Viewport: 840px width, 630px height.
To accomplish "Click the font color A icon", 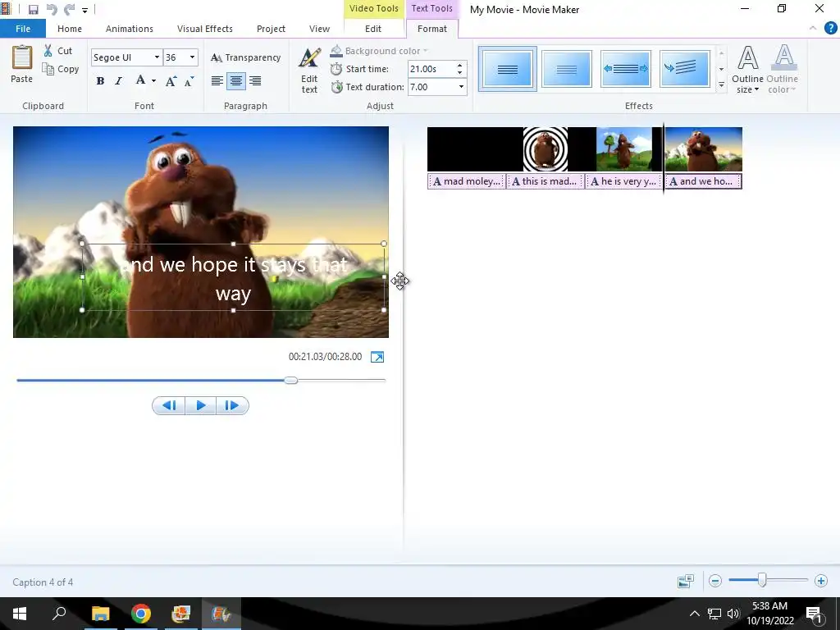I will point(140,81).
